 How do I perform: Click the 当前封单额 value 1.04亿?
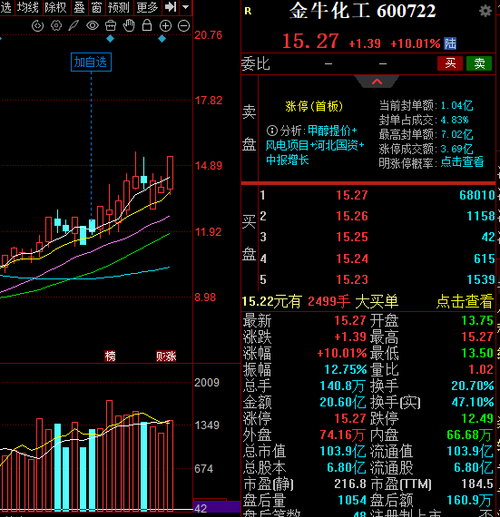457,106
